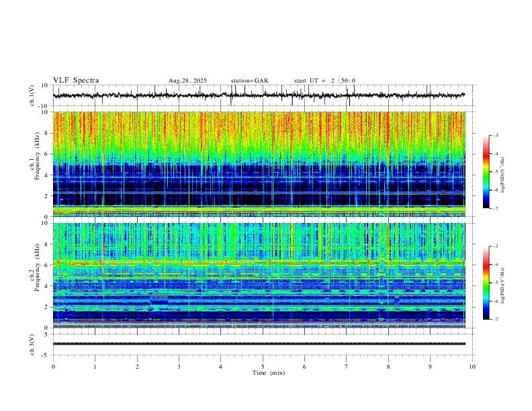Click time axis tick label "4"
The height and width of the screenshot is (411, 532).
pos(221,367)
